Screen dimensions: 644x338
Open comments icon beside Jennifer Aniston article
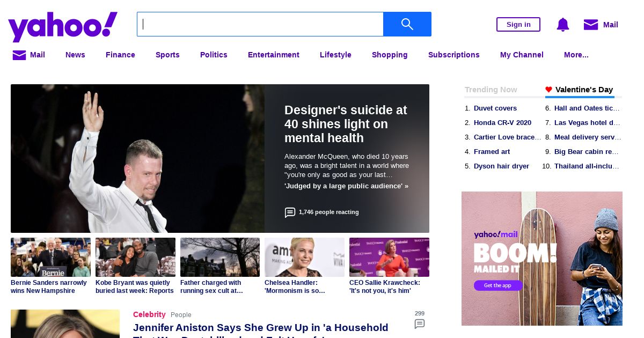420,324
